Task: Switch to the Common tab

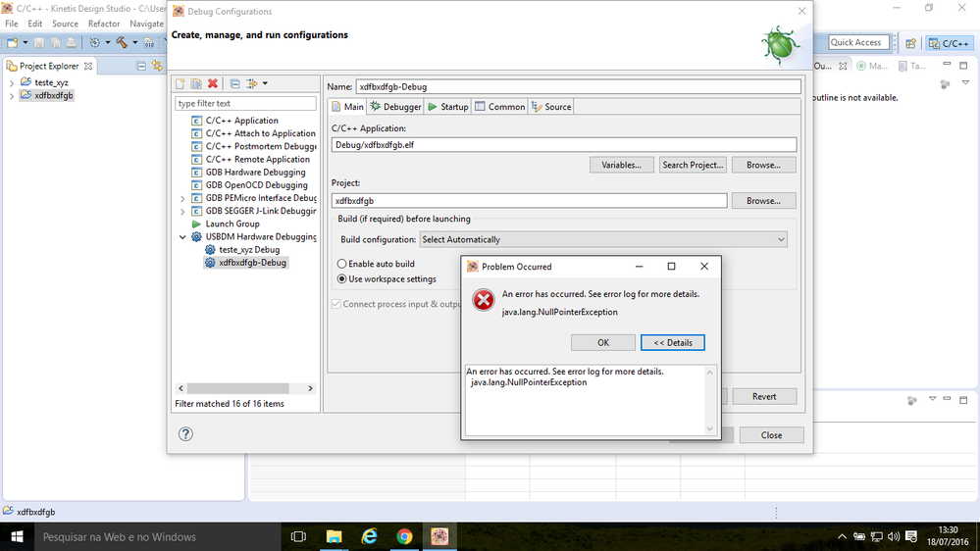Action: click(x=500, y=107)
